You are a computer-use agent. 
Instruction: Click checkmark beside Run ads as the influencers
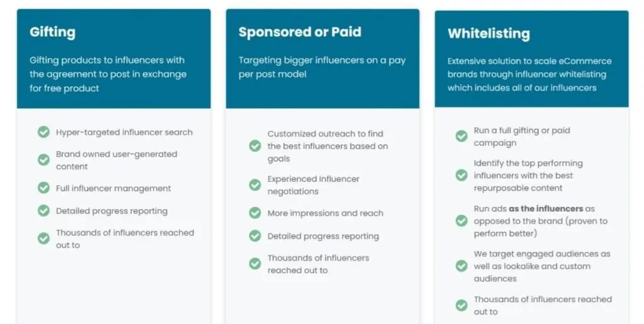462,221
